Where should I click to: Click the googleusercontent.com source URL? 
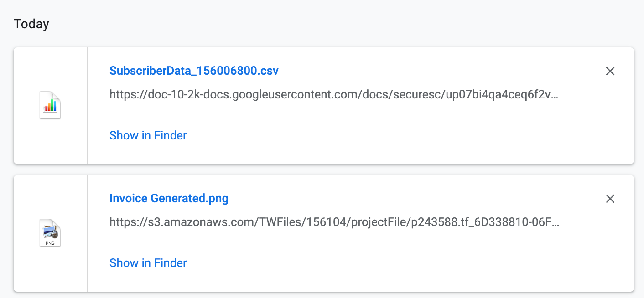(x=334, y=95)
